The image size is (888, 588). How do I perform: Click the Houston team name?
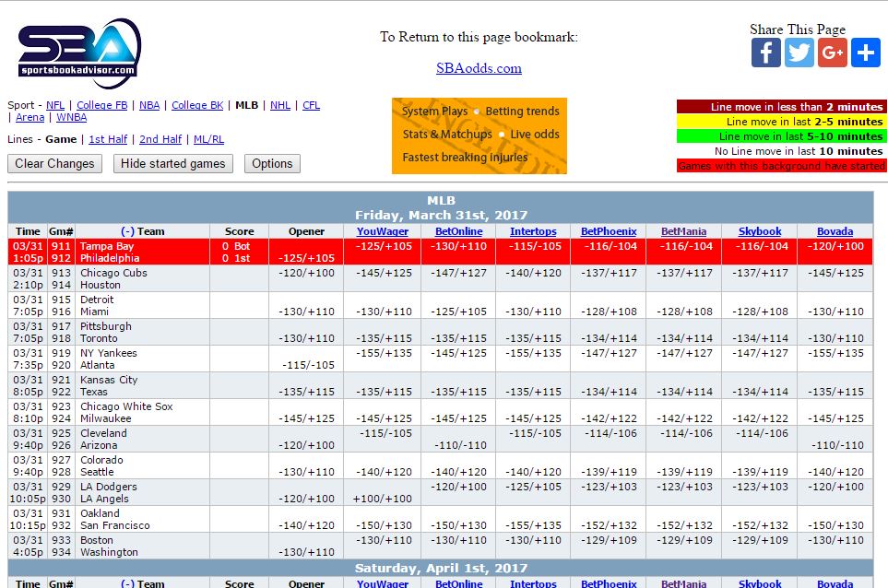pos(101,285)
